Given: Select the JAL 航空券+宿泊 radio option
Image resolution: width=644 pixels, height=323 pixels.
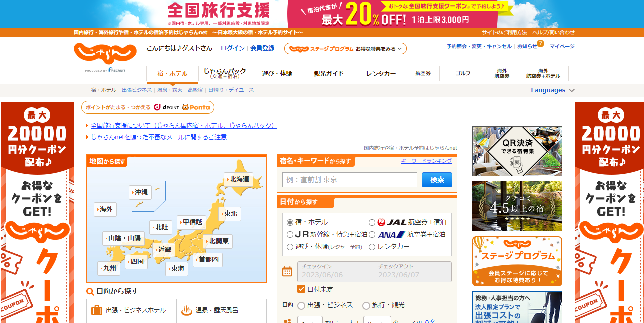Looking at the screenshot, I should point(372,222).
